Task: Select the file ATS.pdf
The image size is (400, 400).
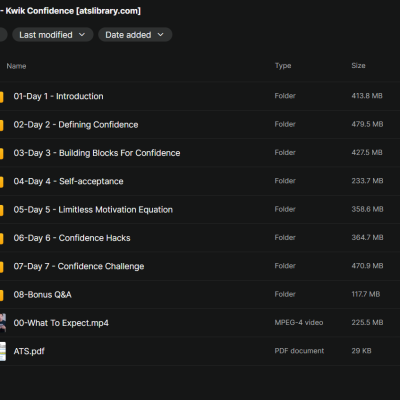Action: (29, 351)
